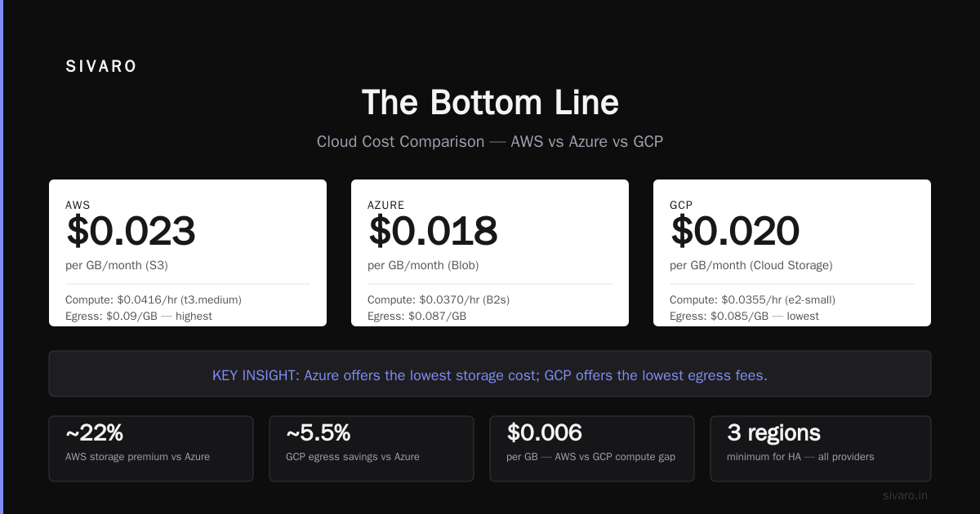The width and height of the screenshot is (980, 514).
Task: Click GCP egress $0.085/GB lowest line
Action: pos(744,316)
